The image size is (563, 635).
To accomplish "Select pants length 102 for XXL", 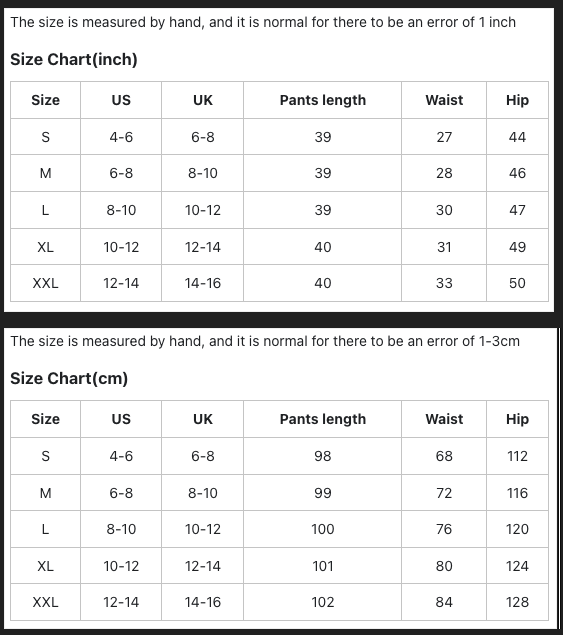I will click(x=323, y=602).
